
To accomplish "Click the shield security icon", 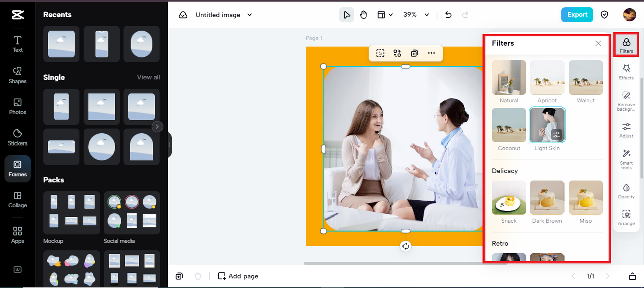I will tap(605, 15).
